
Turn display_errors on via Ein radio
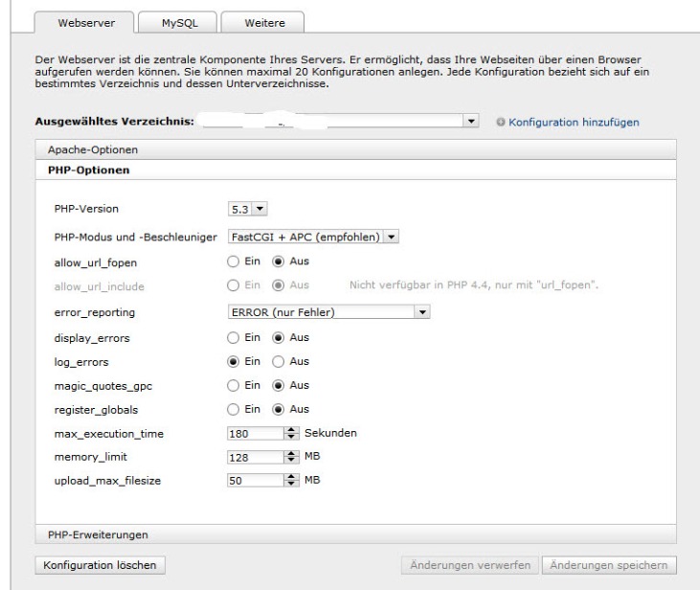point(233,338)
